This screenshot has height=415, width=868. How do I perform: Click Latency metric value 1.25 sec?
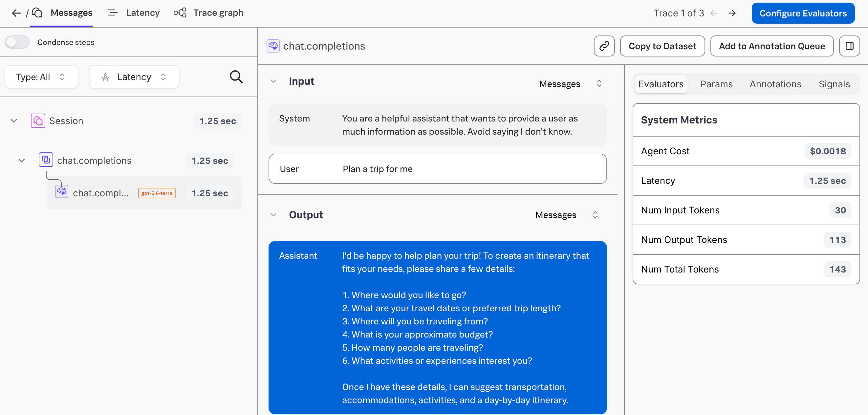(x=827, y=181)
